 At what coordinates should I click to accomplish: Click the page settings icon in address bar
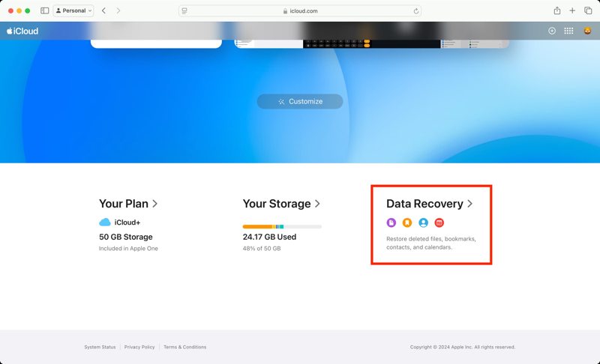pos(184,11)
